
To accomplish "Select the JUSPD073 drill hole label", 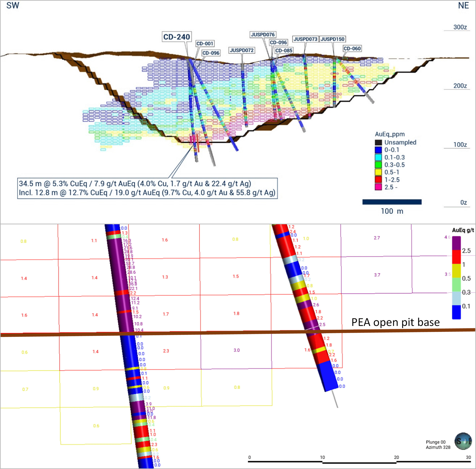I will [305, 39].
